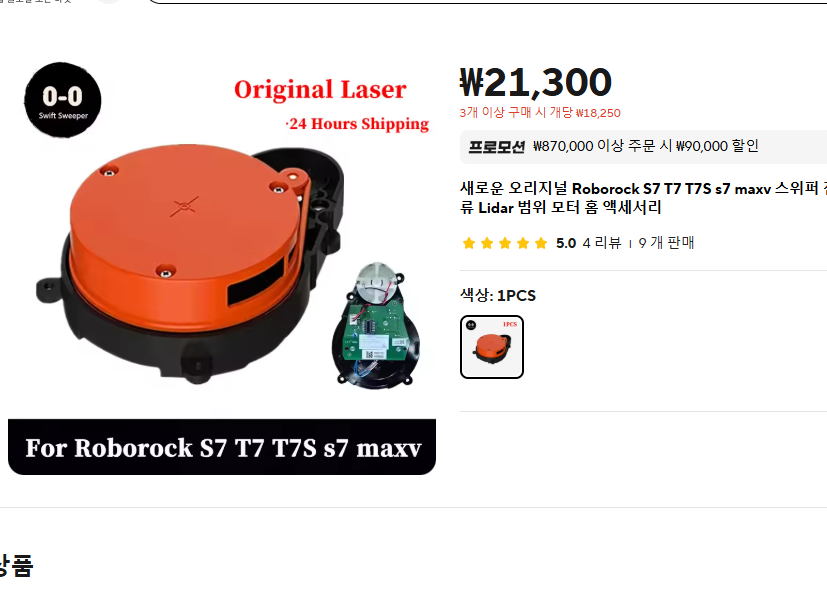The image size is (827, 594).
Task: Click the orange lidar sensor product photo
Action: [x=191, y=263]
